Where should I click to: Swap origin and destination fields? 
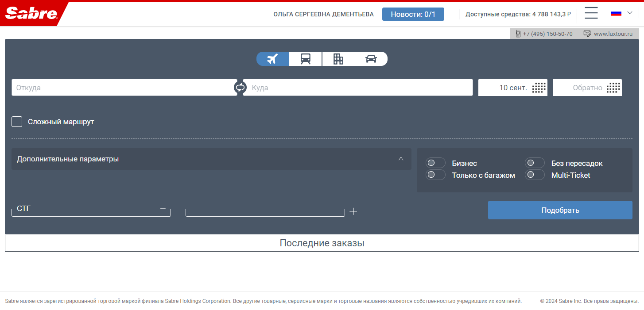tap(240, 88)
